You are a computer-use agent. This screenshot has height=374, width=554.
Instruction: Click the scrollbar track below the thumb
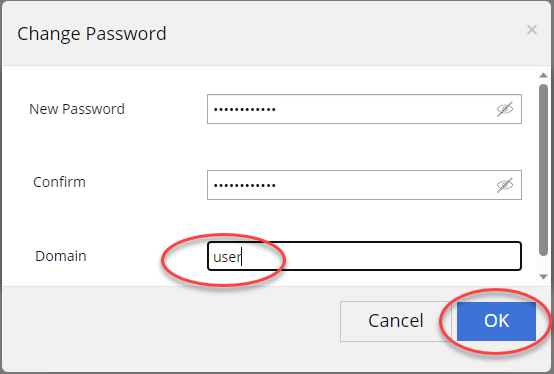coord(543,264)
